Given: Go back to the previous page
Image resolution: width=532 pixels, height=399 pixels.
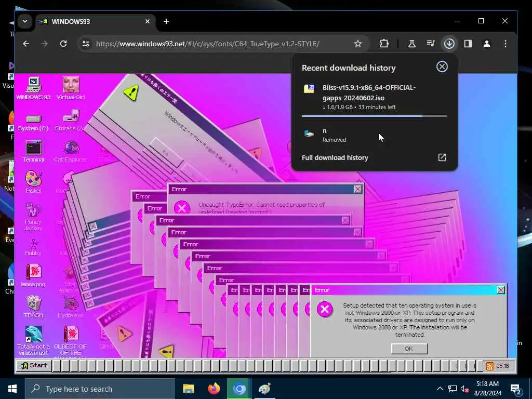Looking at the screenshot, I should point(26,44).
